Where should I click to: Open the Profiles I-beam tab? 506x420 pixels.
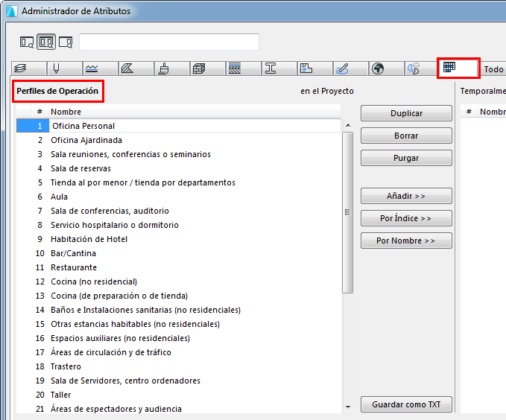coord(279,69)
